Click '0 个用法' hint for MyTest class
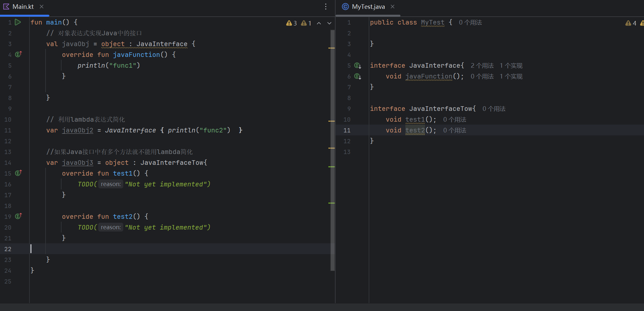The height and width of the screenshot is (311, 644). [470, 23]
